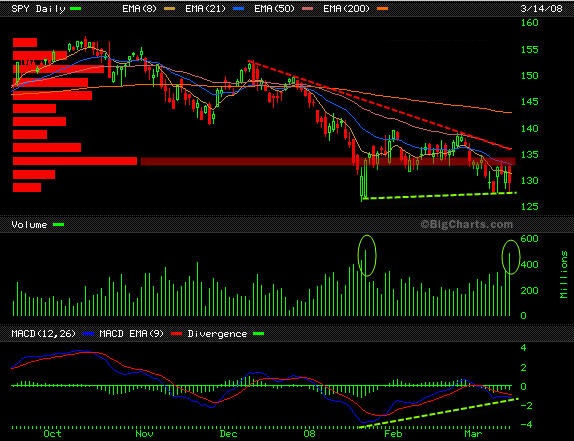Click the circled March volume spike
This screenshot has width=574, height=441.
pos(510,257)
